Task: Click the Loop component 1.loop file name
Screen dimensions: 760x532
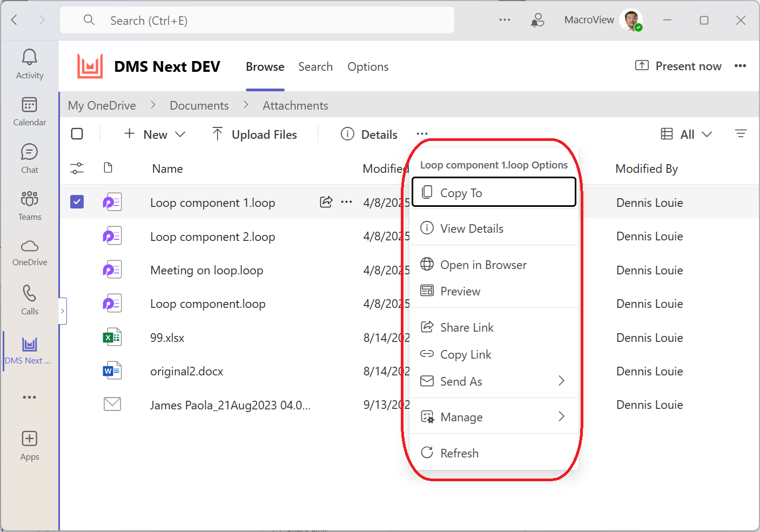Action: tap(213, 203)
